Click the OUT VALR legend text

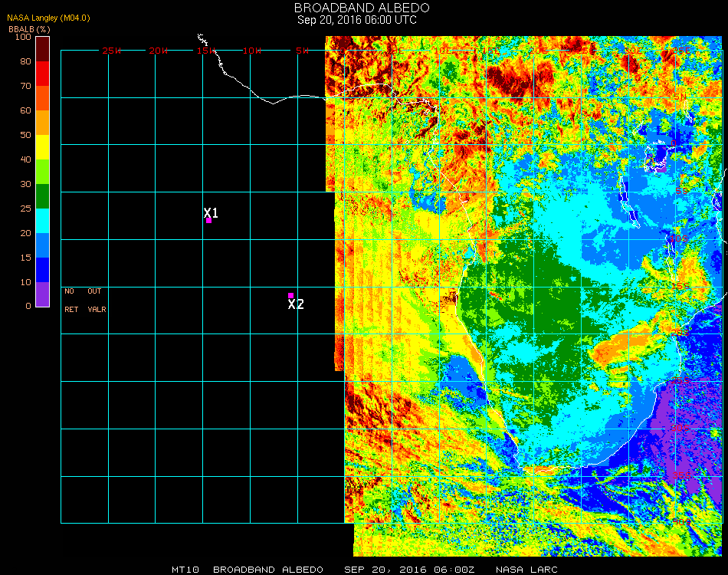[x=96, y=301]
